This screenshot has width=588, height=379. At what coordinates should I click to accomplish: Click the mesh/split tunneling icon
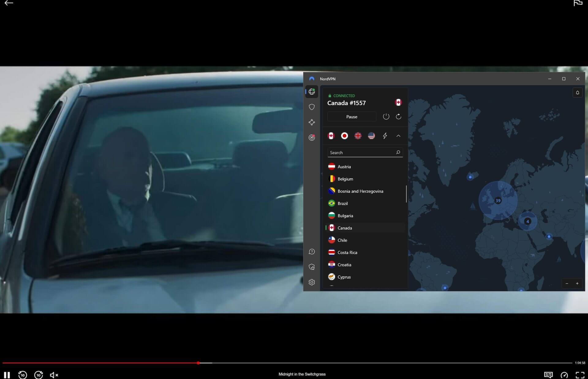311,122
